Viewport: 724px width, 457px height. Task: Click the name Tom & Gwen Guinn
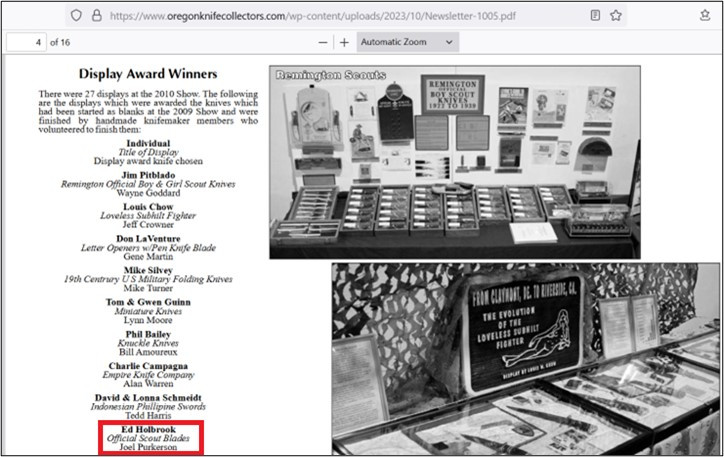coord(148,302)
